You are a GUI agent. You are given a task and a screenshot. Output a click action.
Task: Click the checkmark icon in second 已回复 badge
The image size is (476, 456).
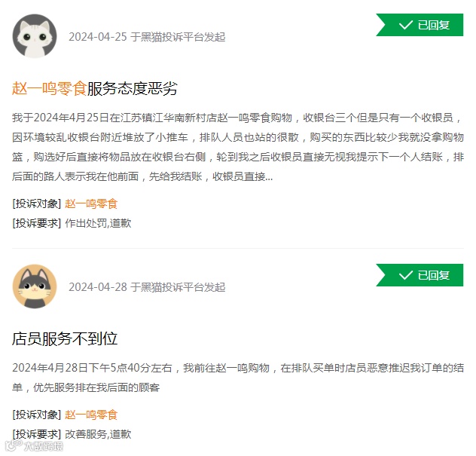click(405, 275)
